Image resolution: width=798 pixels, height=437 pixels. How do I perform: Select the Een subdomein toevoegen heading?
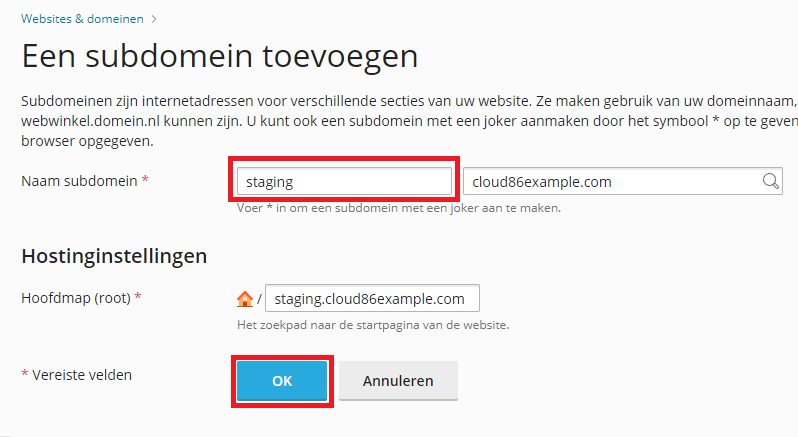pyautogui.click(x=219, y=56)
